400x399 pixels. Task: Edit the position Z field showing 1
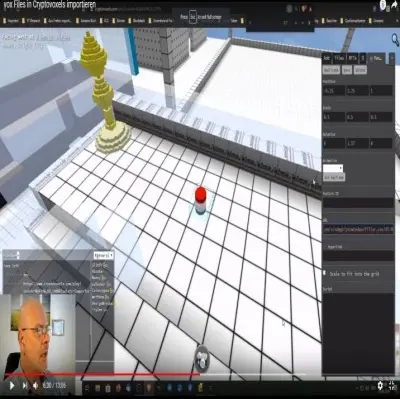[381, 90]
